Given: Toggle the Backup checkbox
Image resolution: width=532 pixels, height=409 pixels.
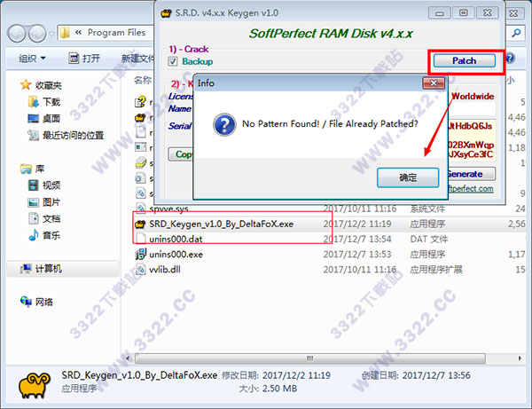Looking at the screenshot, I should coord(173,61).
